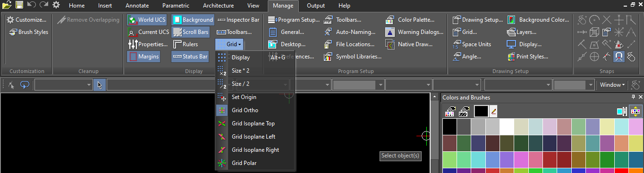
Task: Toggle Current UCS display
Action: 148,32
